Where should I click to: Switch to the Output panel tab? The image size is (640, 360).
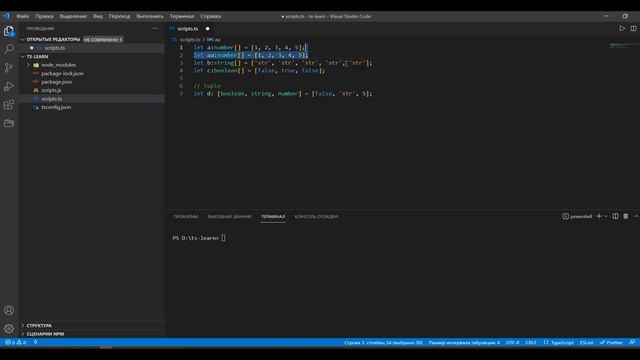tap(229, 217)
